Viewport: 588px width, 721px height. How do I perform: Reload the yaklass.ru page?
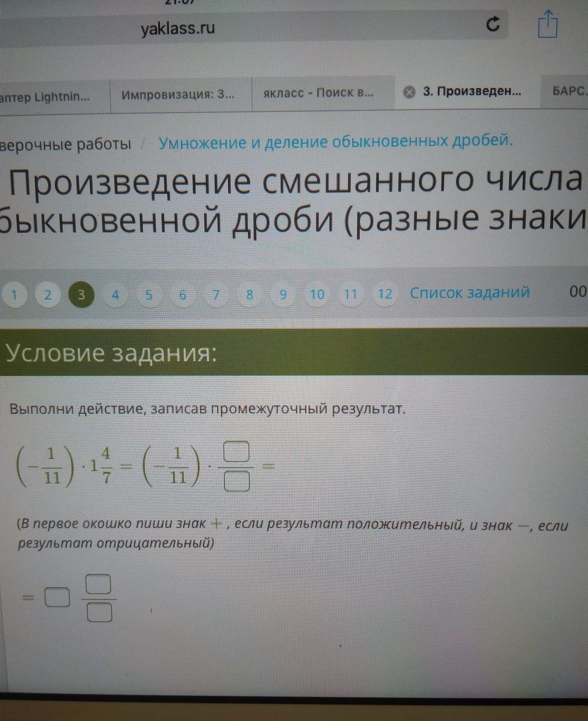coord(493,24)
